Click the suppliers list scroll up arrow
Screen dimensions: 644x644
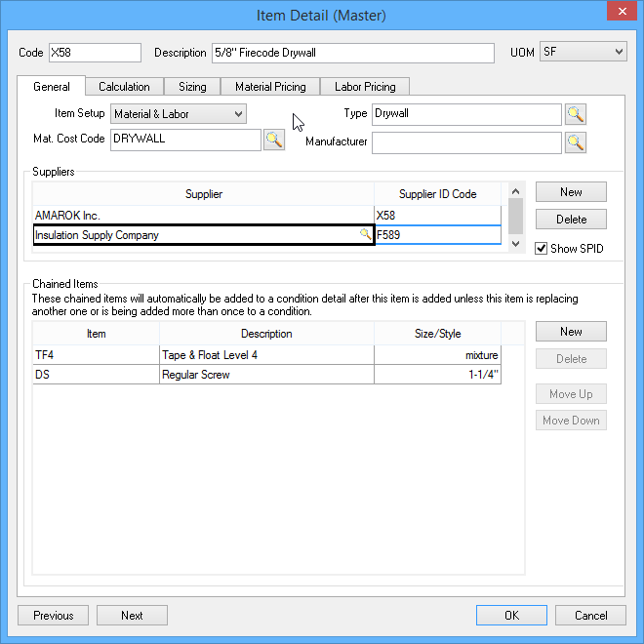coord(516,191)
